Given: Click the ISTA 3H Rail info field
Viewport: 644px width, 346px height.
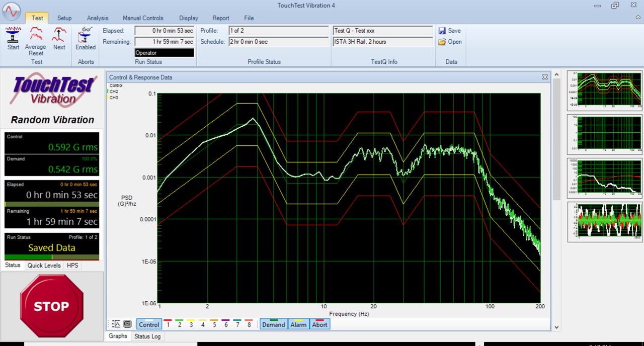Looking at the screenshot, I should (383, 42).
